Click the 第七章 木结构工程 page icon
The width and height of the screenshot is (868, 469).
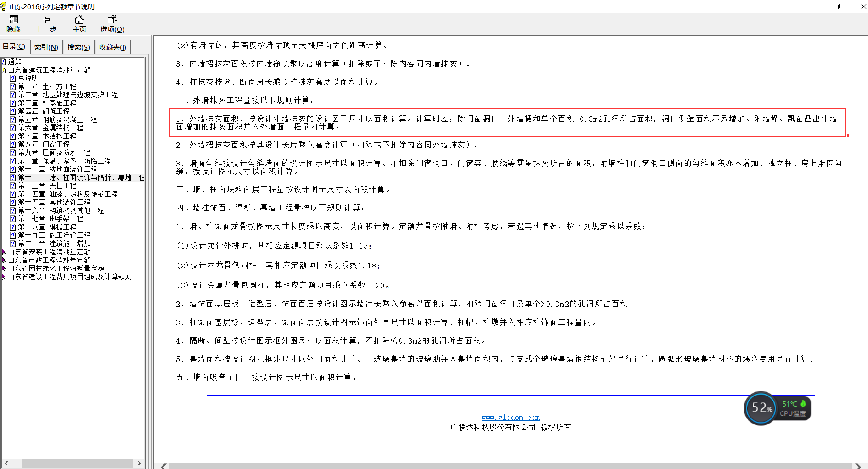point(13,136)
